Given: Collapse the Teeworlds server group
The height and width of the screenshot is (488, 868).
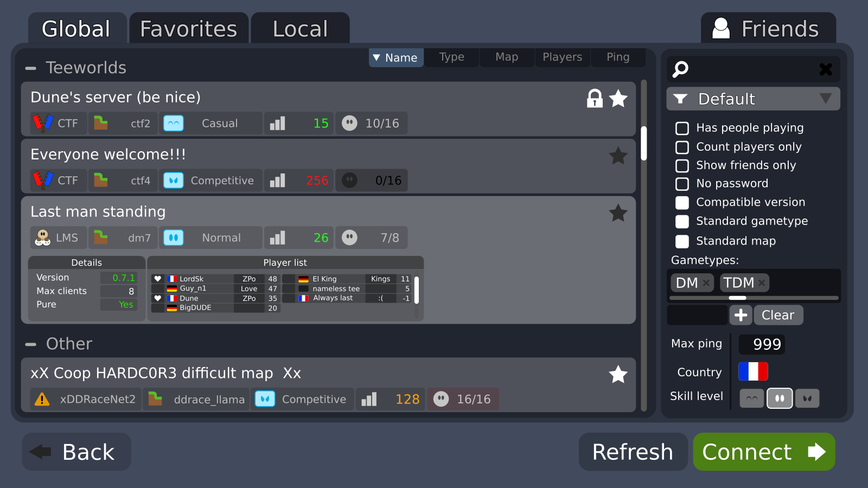Looking at the screenshot, I should coord(31,68).
